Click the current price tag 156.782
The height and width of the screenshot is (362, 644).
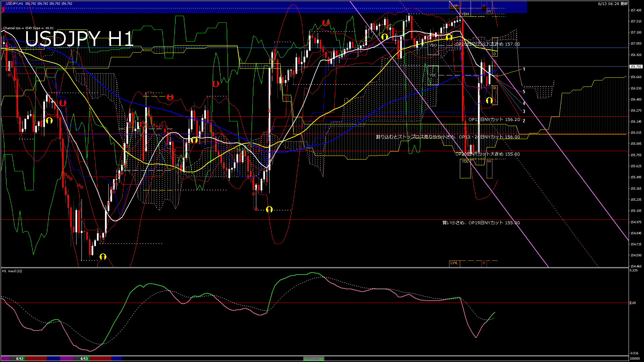636,67
